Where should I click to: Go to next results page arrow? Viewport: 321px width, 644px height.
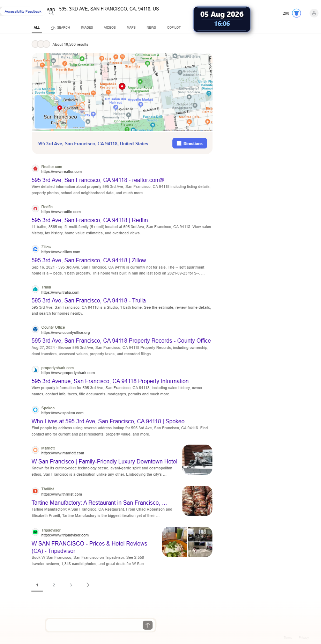[88, 585]
